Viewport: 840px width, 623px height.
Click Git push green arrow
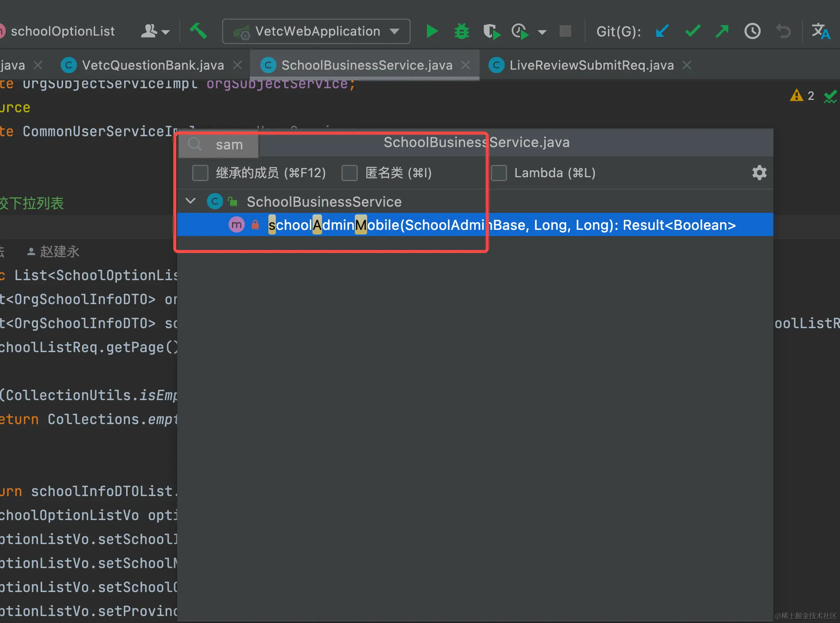point(722,31)
